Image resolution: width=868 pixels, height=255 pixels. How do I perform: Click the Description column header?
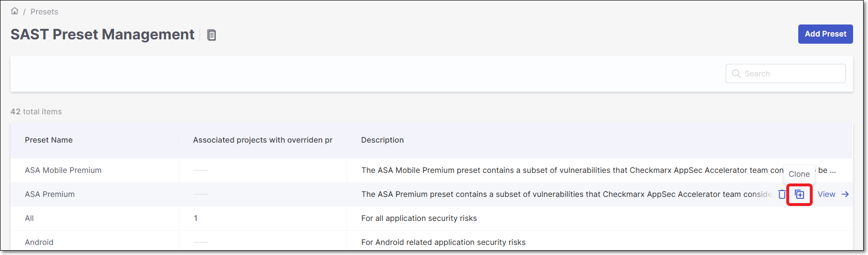coord(382,140)
